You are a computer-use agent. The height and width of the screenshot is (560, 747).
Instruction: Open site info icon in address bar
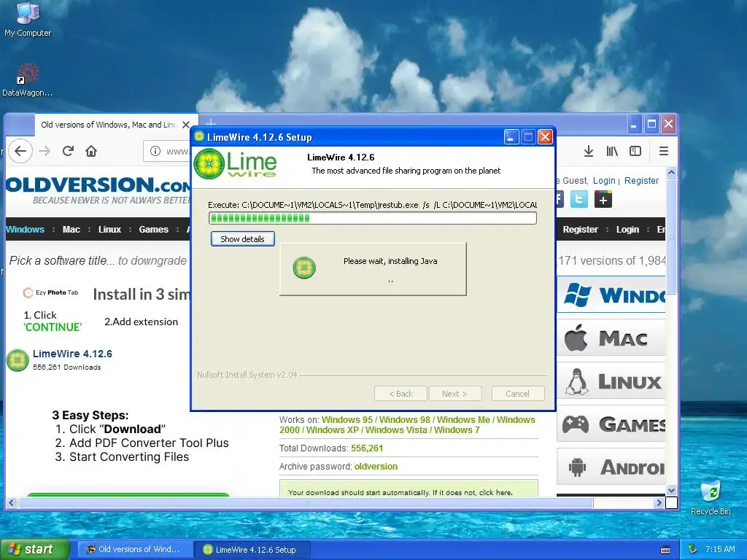point(155,151)
